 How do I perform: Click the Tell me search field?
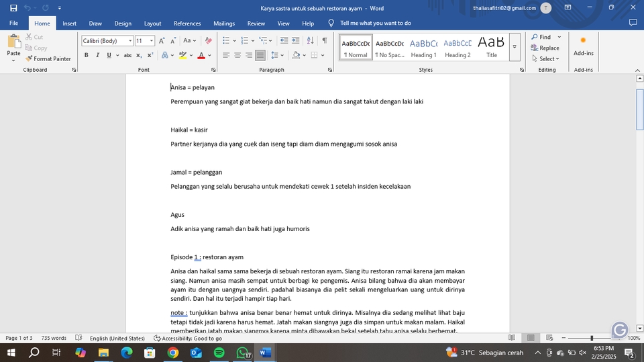point(376,23)
